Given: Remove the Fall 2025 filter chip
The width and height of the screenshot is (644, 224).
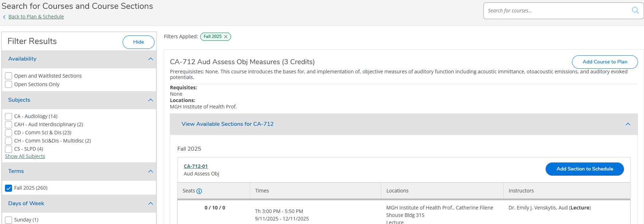Looking at the screenshot, I should point(226,37).
